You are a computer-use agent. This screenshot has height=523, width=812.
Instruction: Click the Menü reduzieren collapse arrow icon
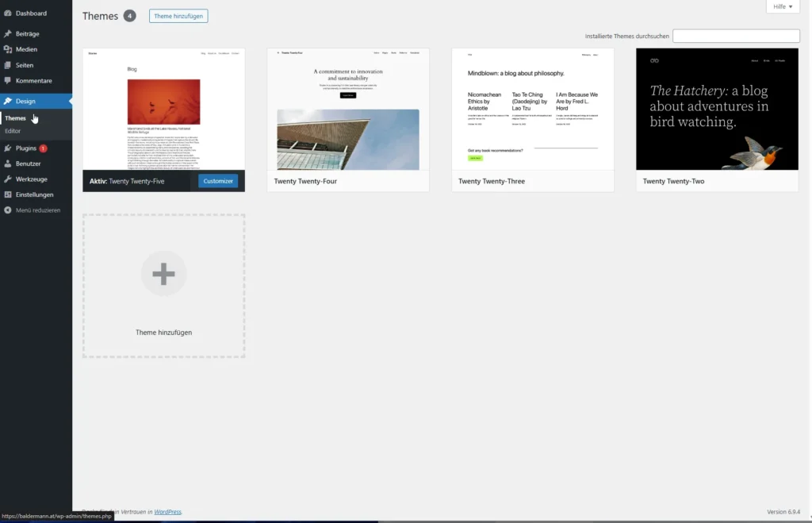pyautogui.click(x=8, y=210)
